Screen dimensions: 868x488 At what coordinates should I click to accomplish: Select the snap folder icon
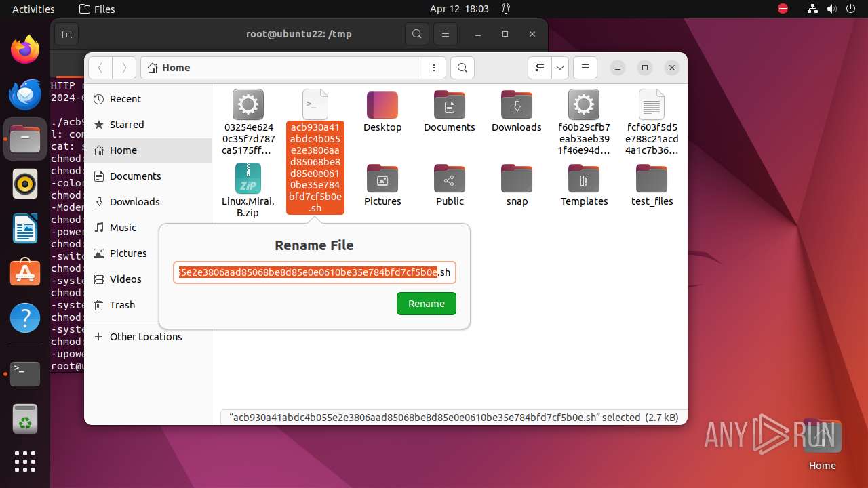[x=517, y=179]
